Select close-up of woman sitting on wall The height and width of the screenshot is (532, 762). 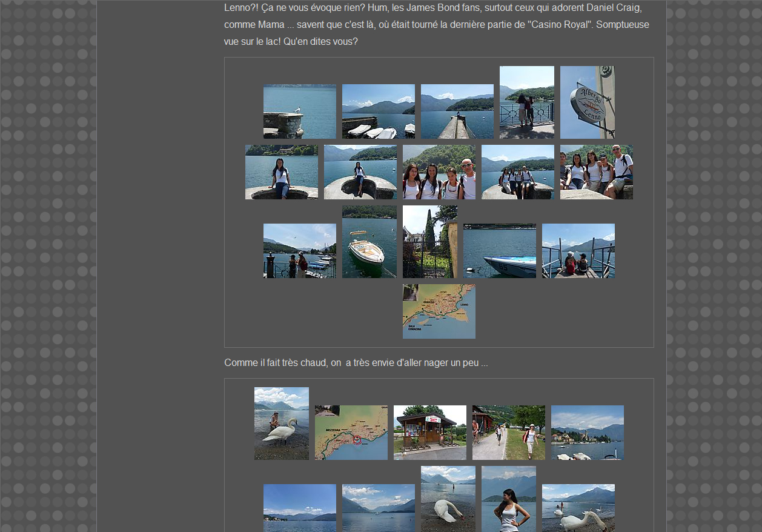pos(281,172)
